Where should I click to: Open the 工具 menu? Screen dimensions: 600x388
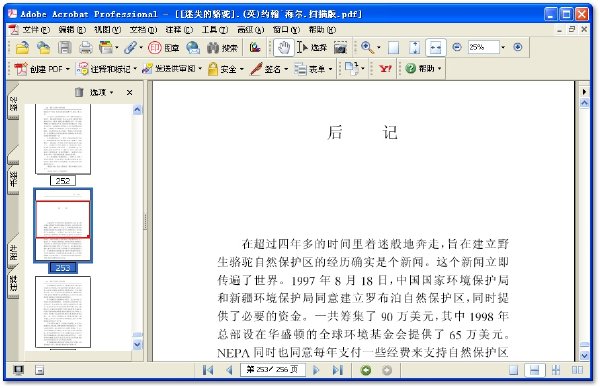pos(215,29)
